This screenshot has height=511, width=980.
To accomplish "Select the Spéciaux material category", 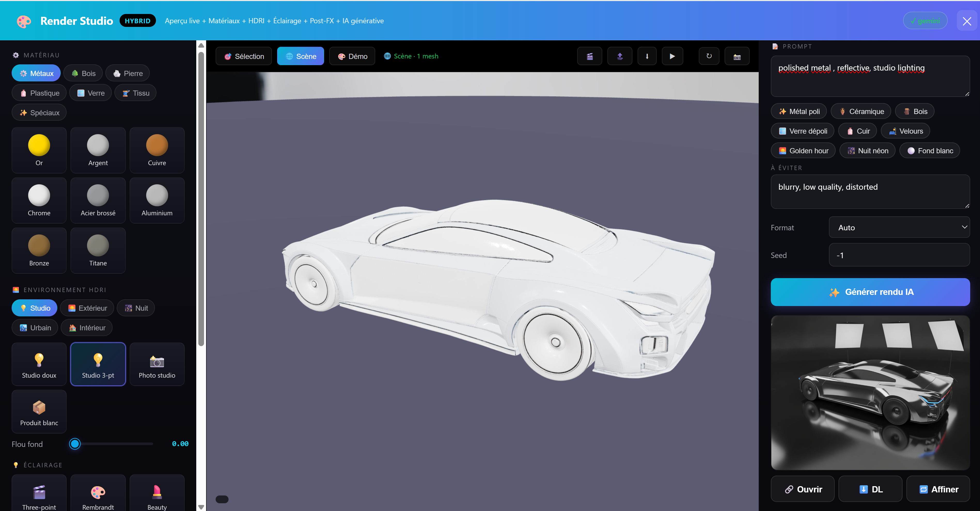I will click(39, 113).
